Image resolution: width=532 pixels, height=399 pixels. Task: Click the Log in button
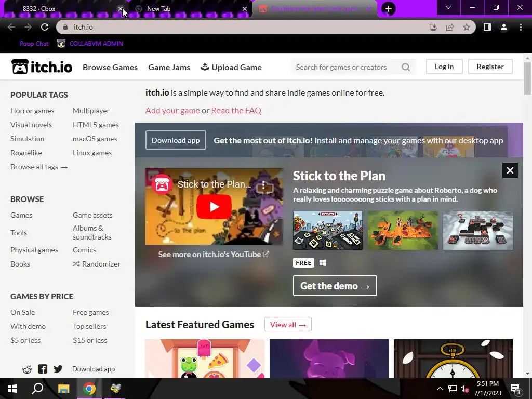[x=444, y=67]
